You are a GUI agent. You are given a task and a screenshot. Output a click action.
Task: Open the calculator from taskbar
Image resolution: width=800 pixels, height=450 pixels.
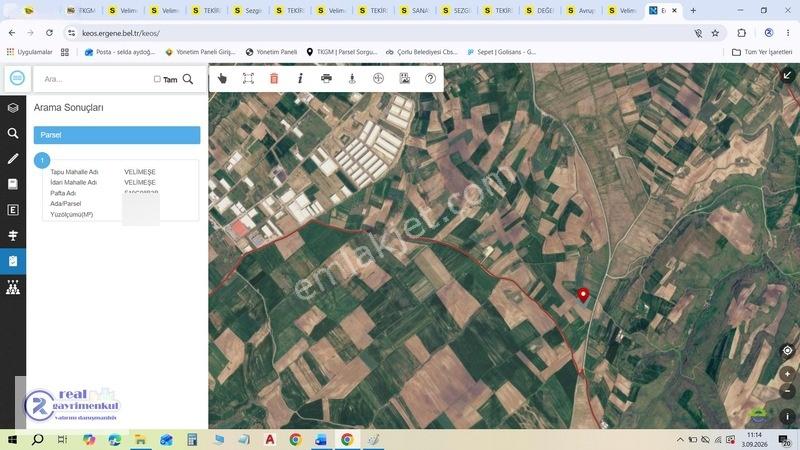pyautogui.click(x=192, y=439)
